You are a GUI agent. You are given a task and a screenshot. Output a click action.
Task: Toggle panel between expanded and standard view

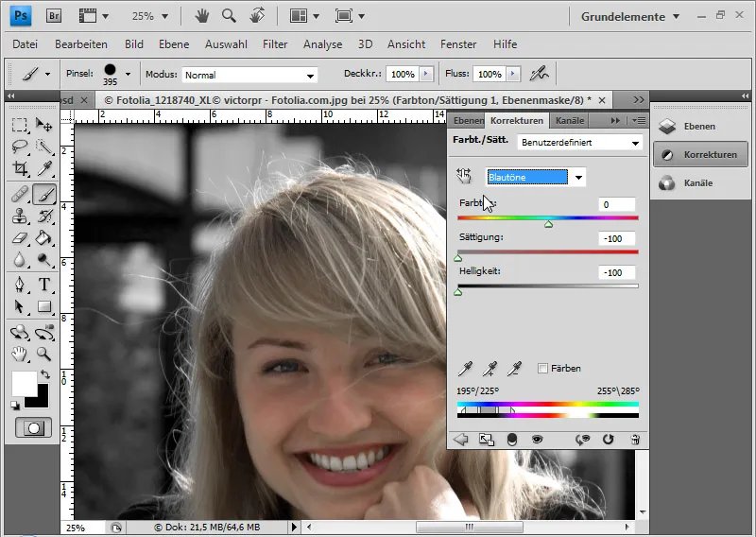[486, 439]
